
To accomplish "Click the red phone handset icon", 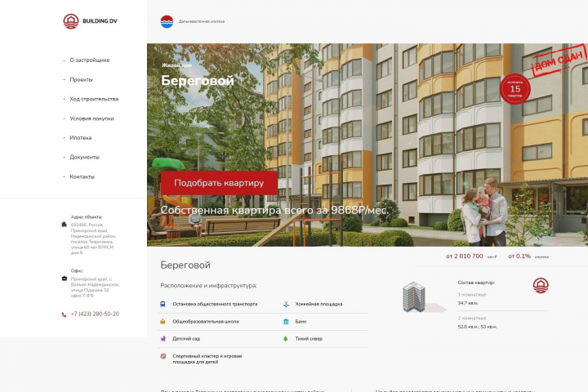I will pos(64,314).
